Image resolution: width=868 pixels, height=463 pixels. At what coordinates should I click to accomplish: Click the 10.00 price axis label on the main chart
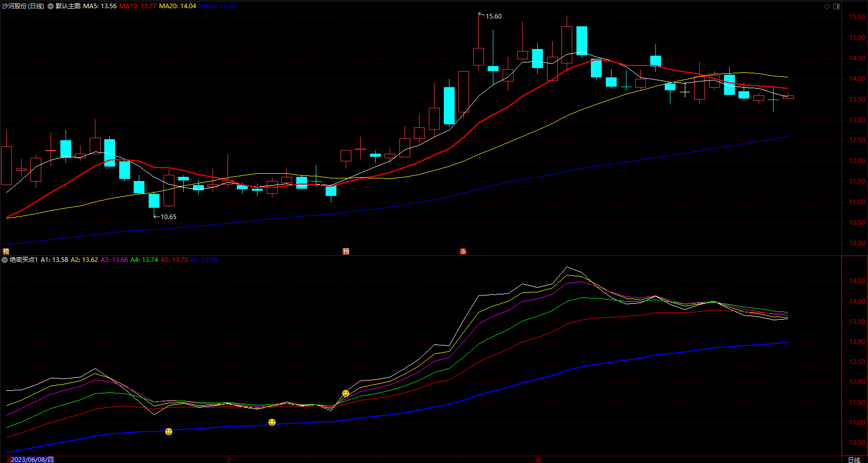857,243
